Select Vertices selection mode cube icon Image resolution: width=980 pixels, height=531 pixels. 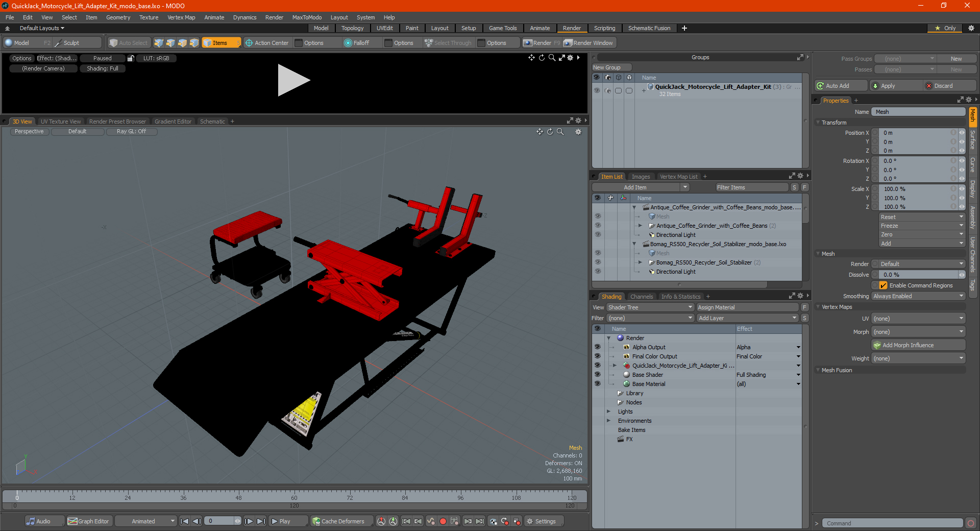coord(159,43)
